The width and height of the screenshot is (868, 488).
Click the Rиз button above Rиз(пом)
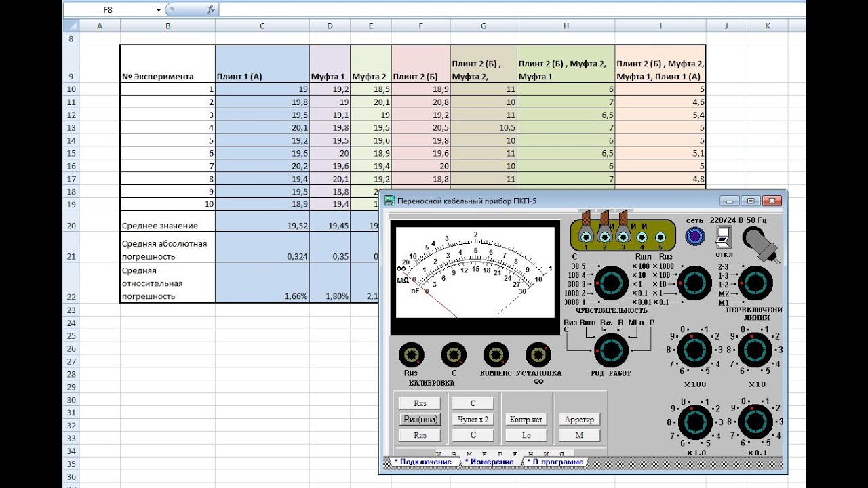coord(420,403)
